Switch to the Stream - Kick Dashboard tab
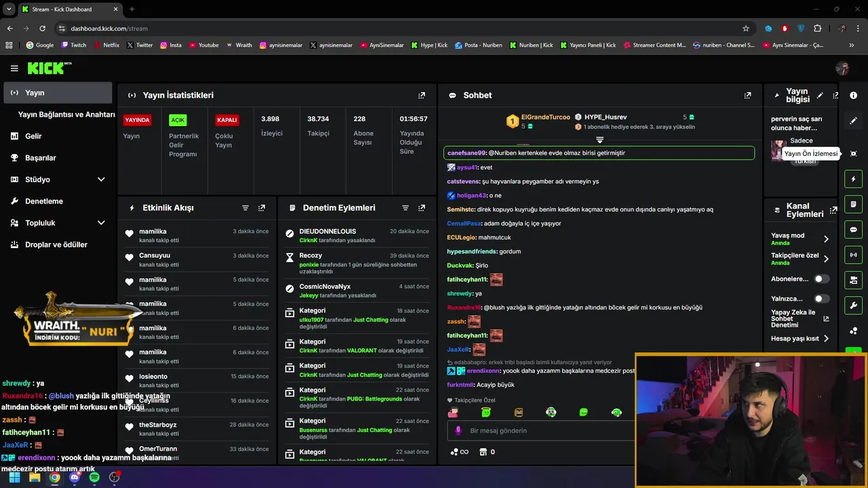868x488 pixels. point(69,9)
